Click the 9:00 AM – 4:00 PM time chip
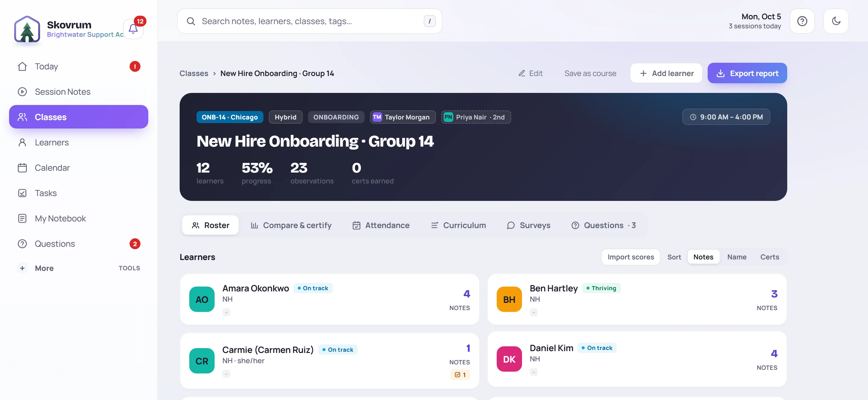This screenshot has width=868, height=400. 726,117
